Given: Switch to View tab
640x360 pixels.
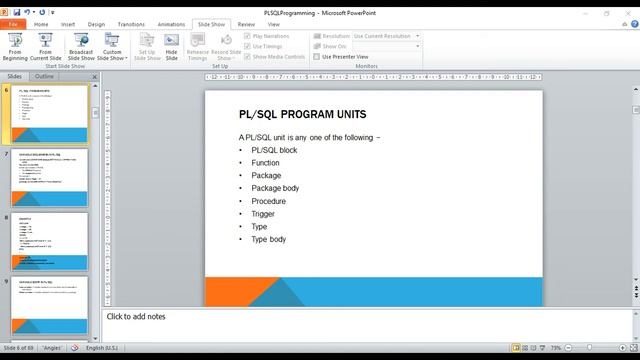Looking at the screenshot, I should pyautogui.click(x=273, y=24).
